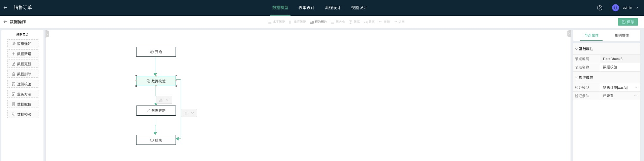
Task: Click the 销售订单 title text
Action: pyautogui.click(x=23, y=7)
